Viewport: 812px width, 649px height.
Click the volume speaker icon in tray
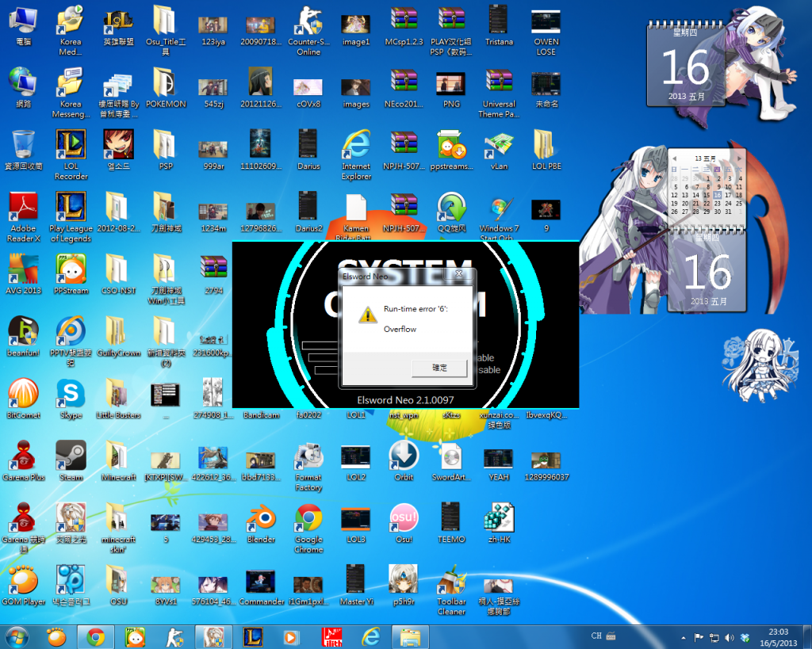point(730,637)
